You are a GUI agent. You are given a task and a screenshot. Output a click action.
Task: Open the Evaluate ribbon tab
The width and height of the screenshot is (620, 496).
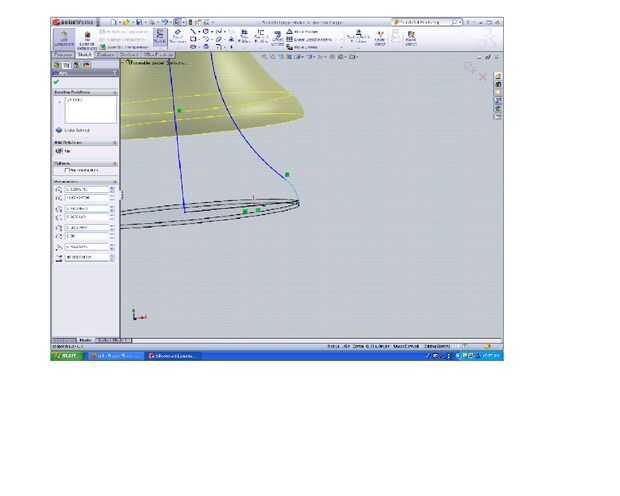(x=105, y=55)
